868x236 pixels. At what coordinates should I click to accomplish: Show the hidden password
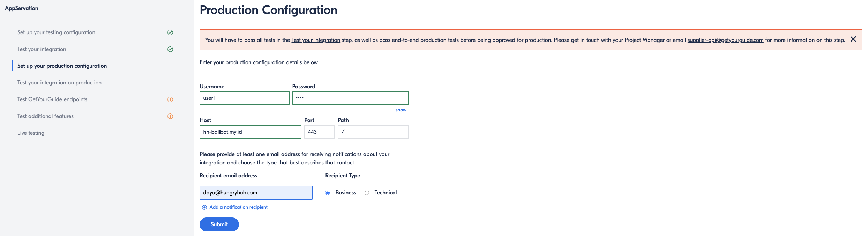pyautogui.click(x=401, y=110)
